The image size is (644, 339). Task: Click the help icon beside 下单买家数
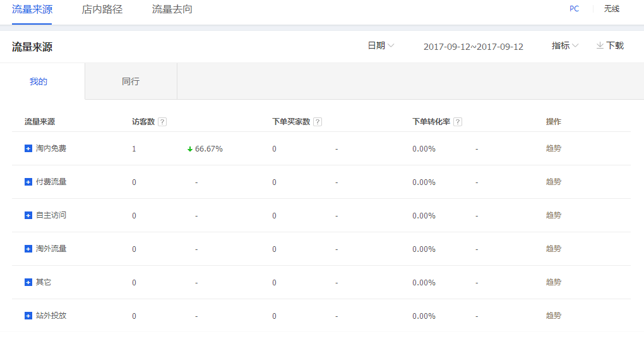(x=318, y=122)
